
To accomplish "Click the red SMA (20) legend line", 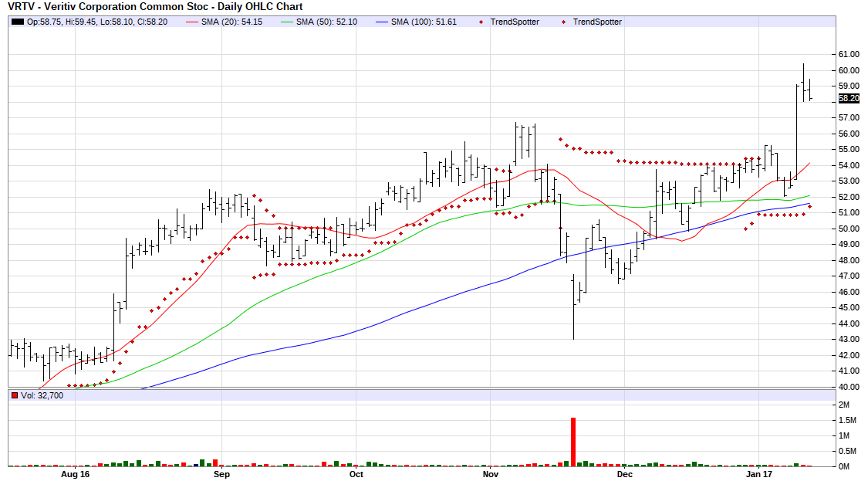I will tap(191, 22).
